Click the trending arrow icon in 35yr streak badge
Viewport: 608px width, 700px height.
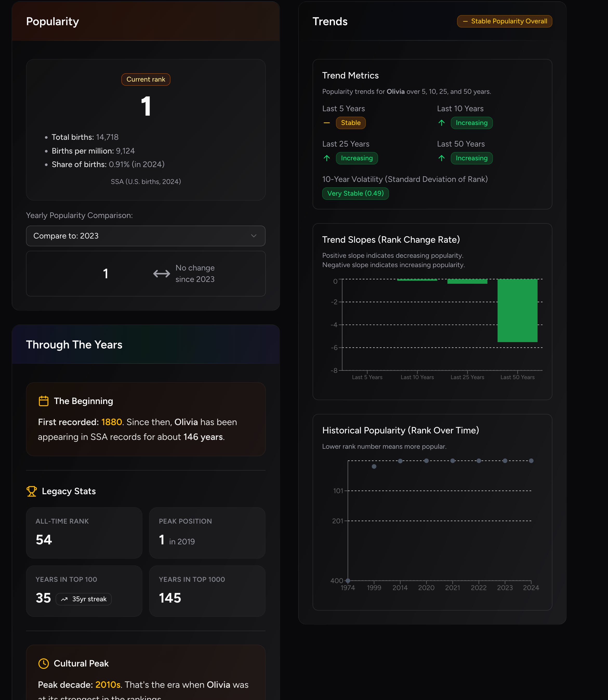[64, 599]
